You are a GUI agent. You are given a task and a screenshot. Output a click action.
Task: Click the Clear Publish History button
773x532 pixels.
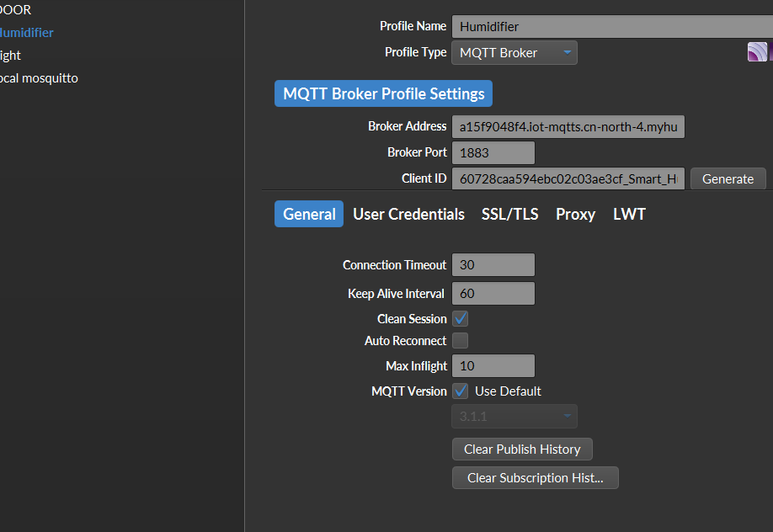[522, 450]
